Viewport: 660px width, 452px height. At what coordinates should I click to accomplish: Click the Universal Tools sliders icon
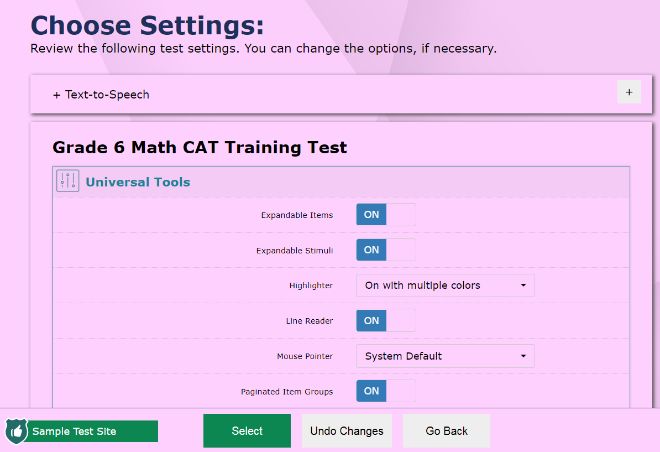(67, 181)
